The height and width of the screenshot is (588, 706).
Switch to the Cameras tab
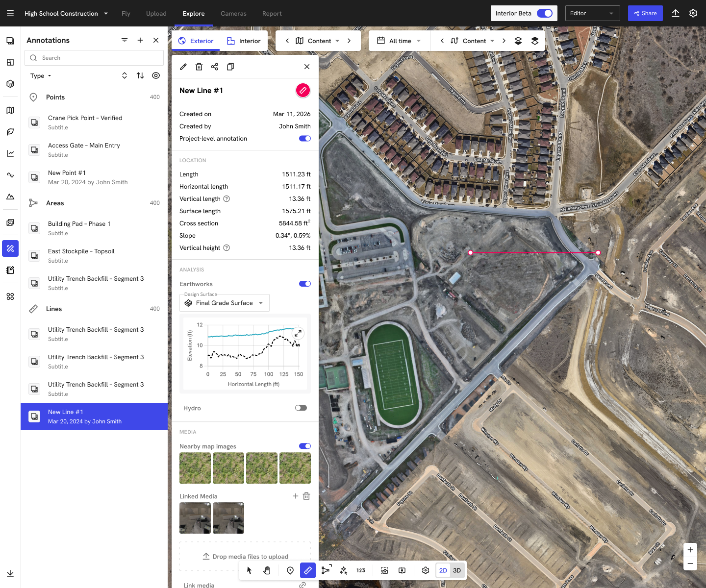tap(233, 14)
